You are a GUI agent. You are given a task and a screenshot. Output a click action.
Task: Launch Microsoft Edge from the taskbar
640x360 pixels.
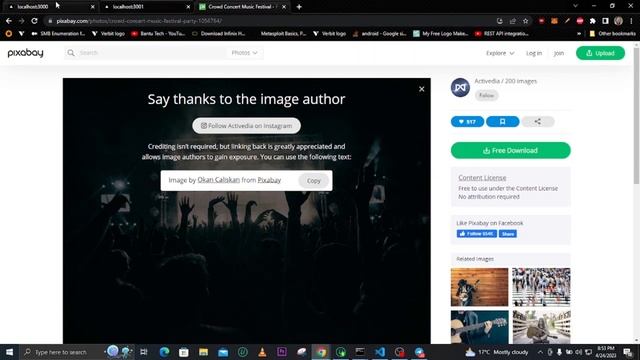point(164,352)
